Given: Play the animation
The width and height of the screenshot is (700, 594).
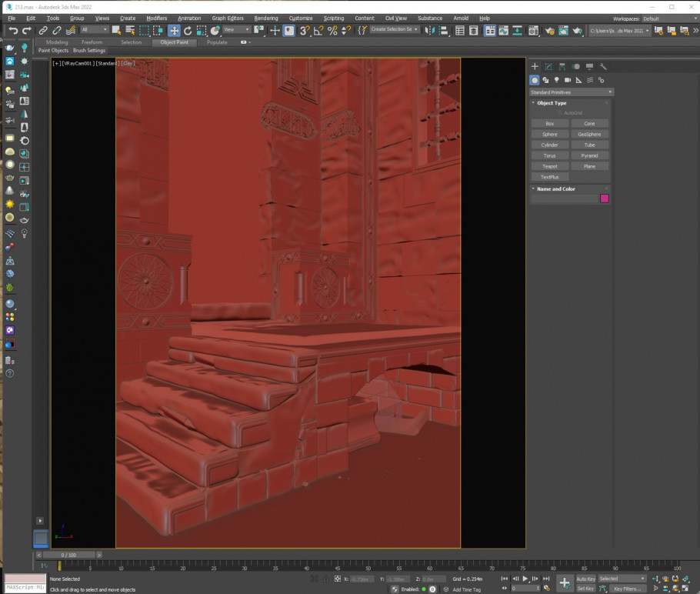Looking at the screenshot, I should coord(525,579).
